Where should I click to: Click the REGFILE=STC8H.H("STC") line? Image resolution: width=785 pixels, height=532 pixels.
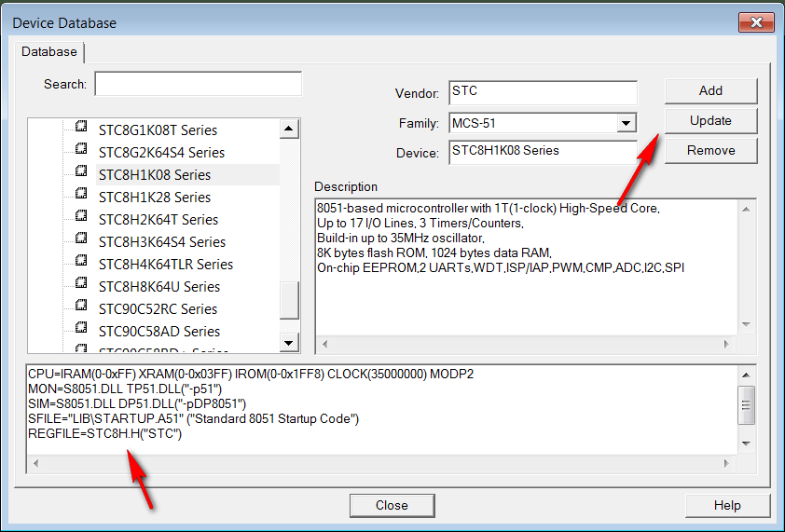(x=105, y=433)
